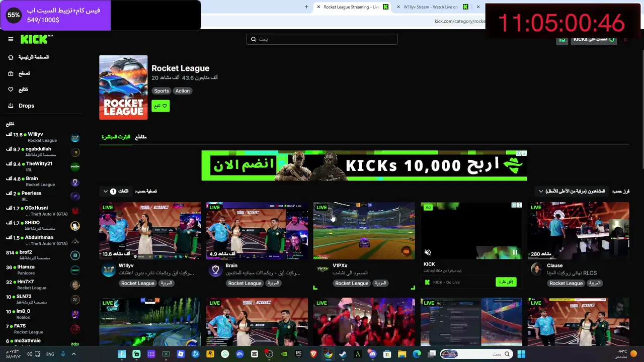Open the Drops page
This screenshot has width=644, height=362.
click(21, 106)
